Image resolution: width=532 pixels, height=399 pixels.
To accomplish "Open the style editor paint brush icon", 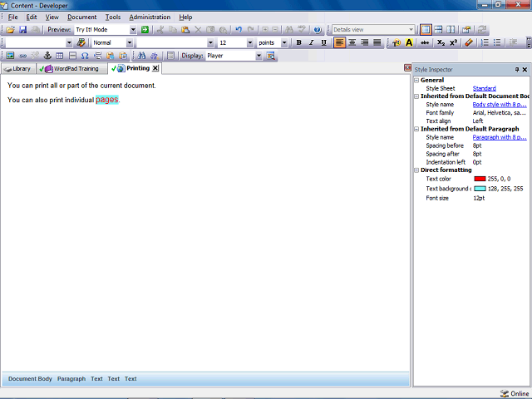I will point(81,42).
